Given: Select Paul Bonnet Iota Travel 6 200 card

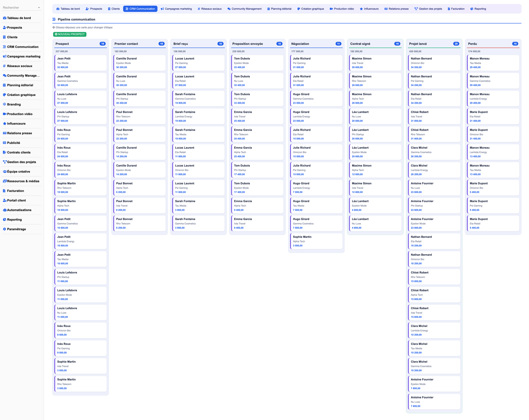Looking at the screenshot, I should tap(139, 205).
